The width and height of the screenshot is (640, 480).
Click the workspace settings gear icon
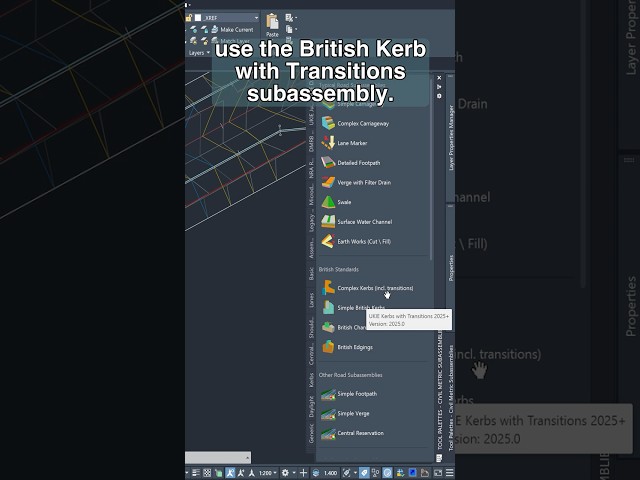click(285, 473)
